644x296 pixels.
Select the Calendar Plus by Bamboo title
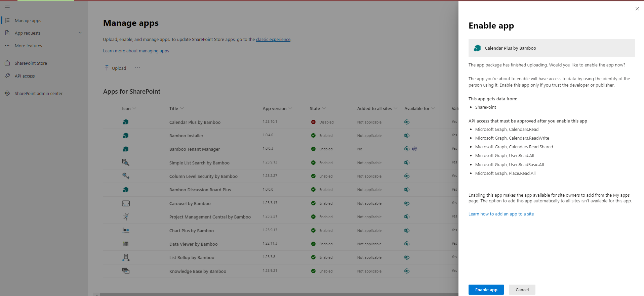click(195, 122)
